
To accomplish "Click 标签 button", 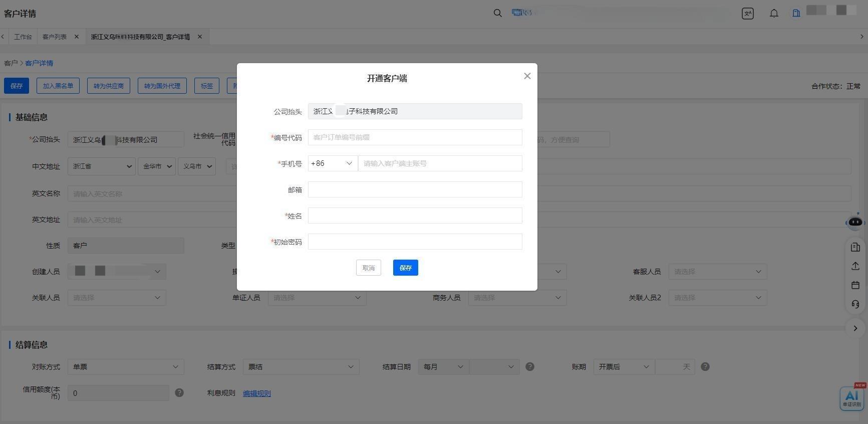I will [207, 86].
